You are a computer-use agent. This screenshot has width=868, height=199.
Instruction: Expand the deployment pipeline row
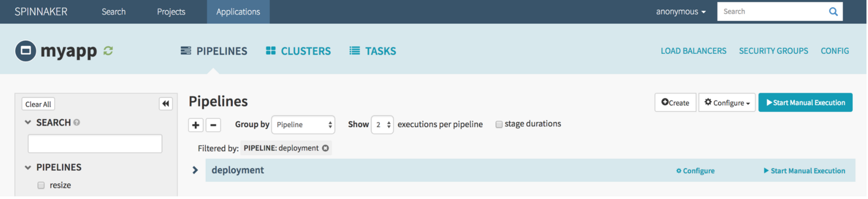coord(195,170)
